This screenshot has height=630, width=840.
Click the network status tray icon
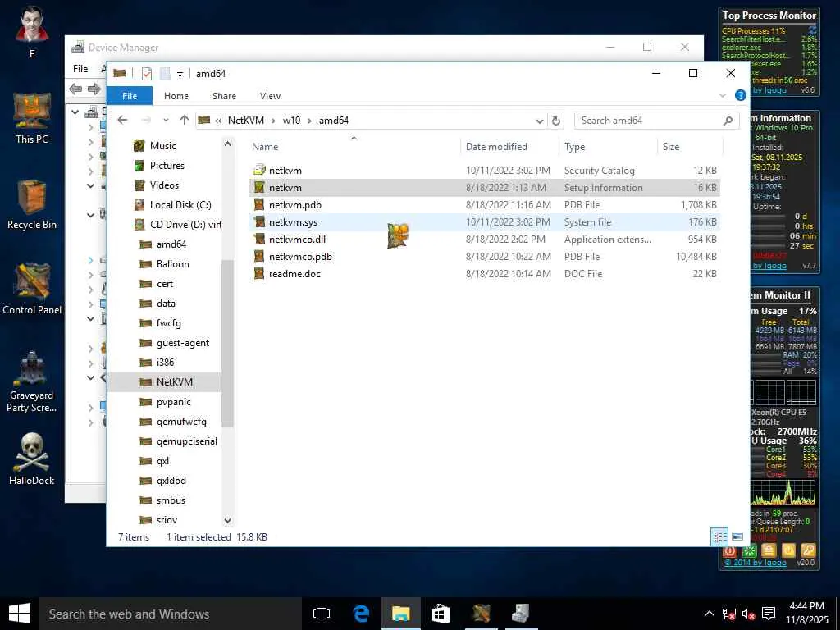(x=729, y=614)
